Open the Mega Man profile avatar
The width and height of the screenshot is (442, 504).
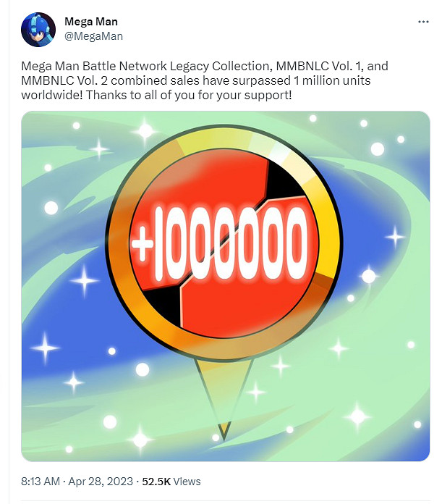[x=38, y=30]
